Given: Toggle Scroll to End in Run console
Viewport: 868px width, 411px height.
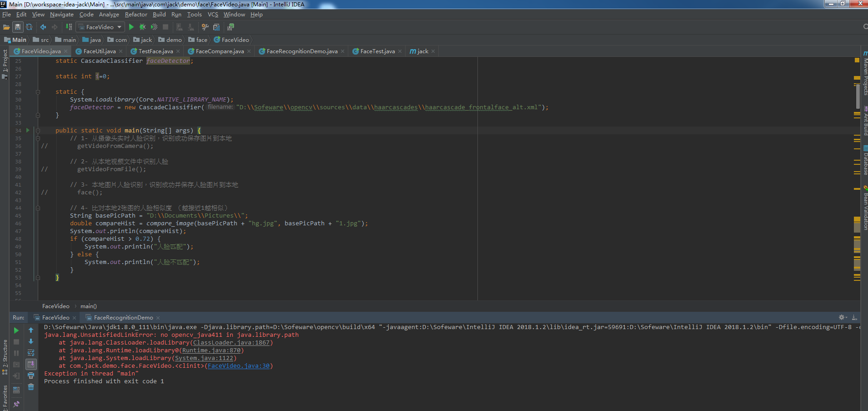Looking at the screenshot, I should 31,364.
